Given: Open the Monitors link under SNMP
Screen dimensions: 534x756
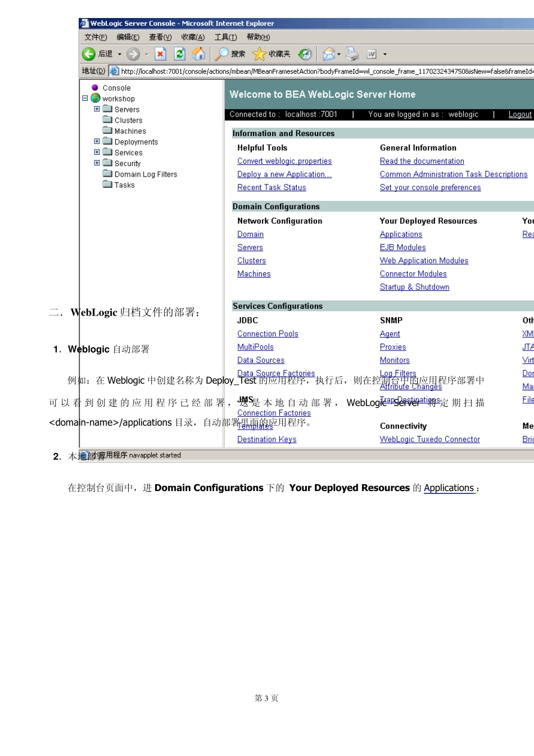Looking at the screenshot, I should (x=395, y=360).
